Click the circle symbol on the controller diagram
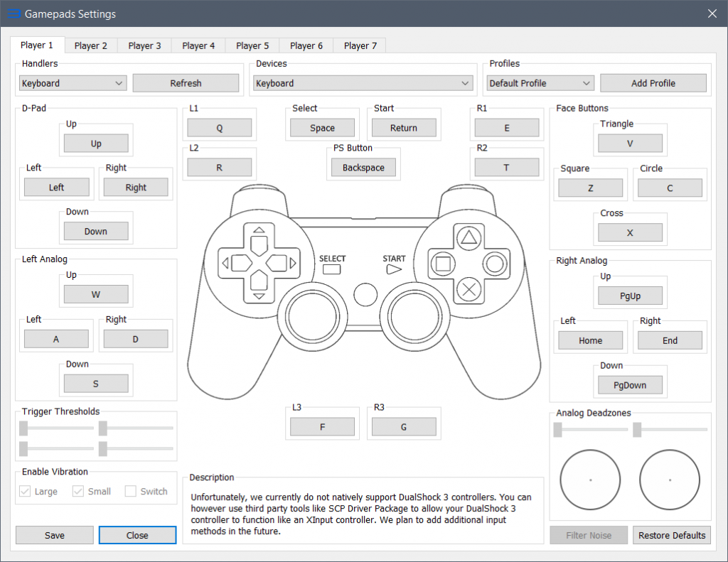This screenshot has height=562, width=728. [495, 263]
